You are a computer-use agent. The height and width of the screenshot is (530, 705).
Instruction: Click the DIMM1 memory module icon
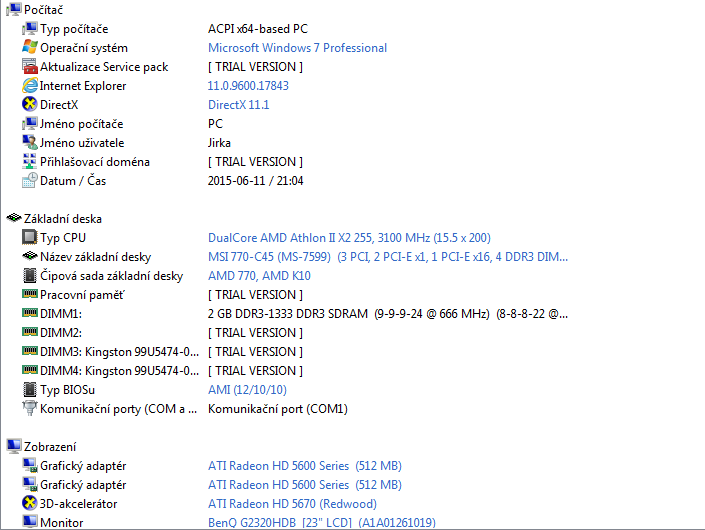point(30,313)
